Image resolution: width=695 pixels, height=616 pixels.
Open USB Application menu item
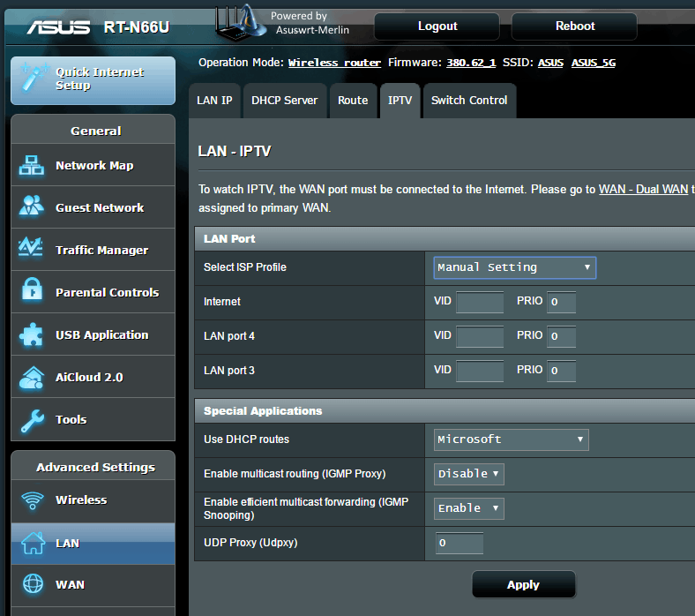[93, 334]
